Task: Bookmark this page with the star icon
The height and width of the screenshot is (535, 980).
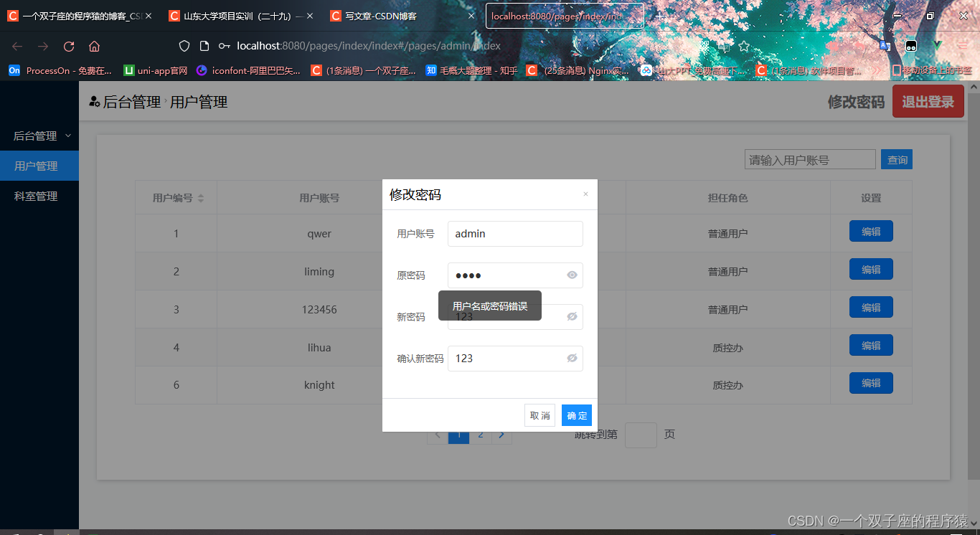Action: pyautogui.click(x=744, y=46)
